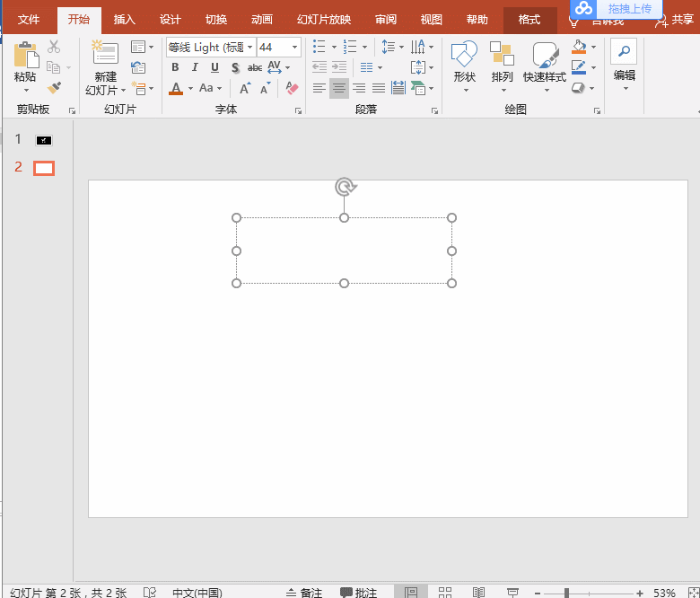The height and width of the screenshot is (598, 700).
Task: Click the Notes button in status bar
Action: pyautogui.click(x=304, y=593)
